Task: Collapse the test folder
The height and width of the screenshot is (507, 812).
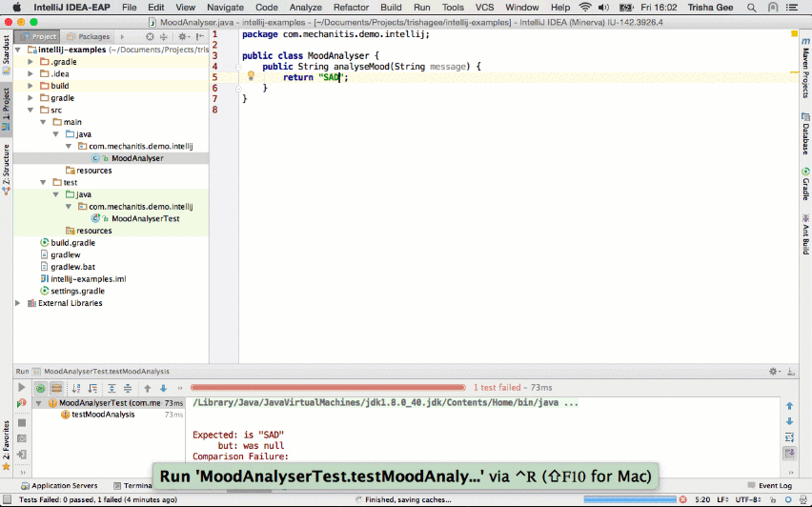Action: click(43, 182)
